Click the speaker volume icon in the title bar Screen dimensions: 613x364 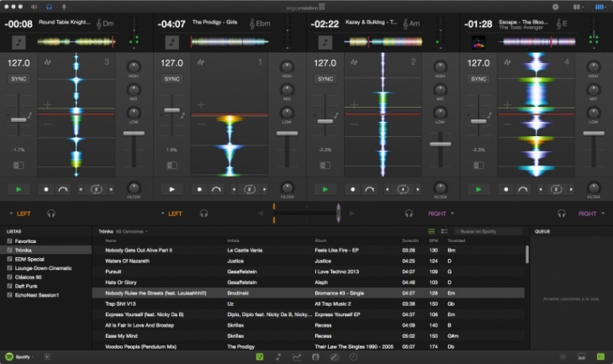[34, 7]
